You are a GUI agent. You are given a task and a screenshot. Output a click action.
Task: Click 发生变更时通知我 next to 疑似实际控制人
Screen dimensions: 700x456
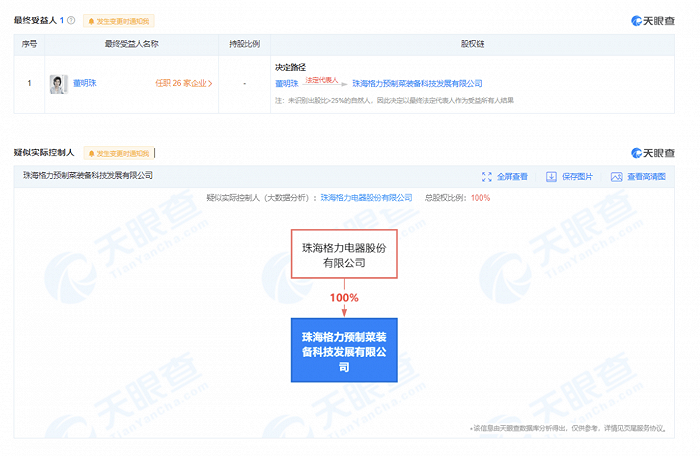point(119,153)
